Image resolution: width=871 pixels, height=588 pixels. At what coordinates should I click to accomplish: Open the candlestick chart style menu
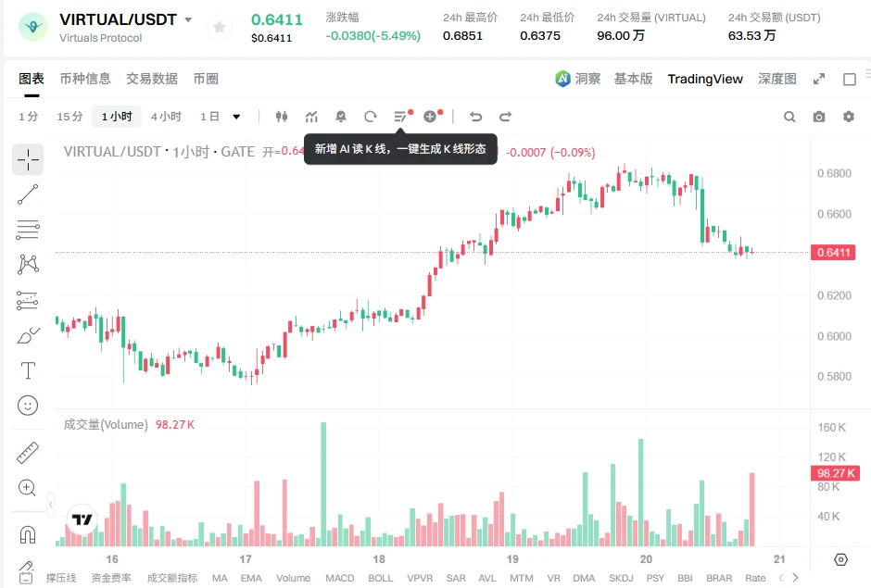282,117
